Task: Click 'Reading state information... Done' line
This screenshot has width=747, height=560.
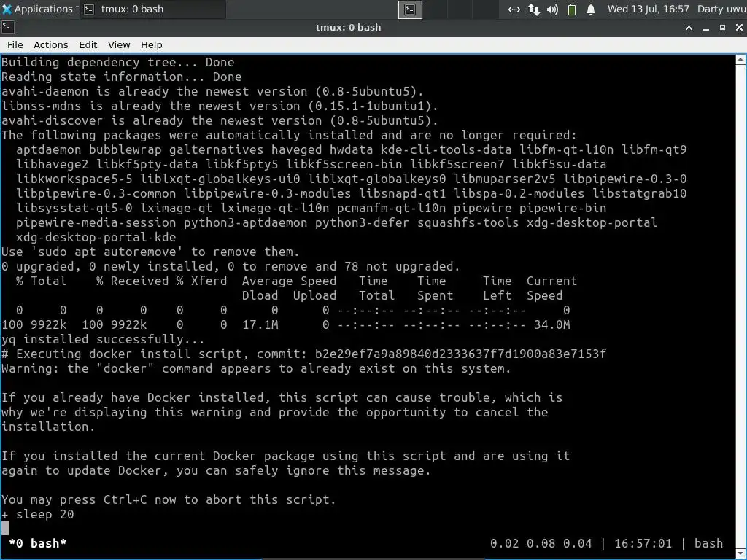Action: tap(122, 77)
